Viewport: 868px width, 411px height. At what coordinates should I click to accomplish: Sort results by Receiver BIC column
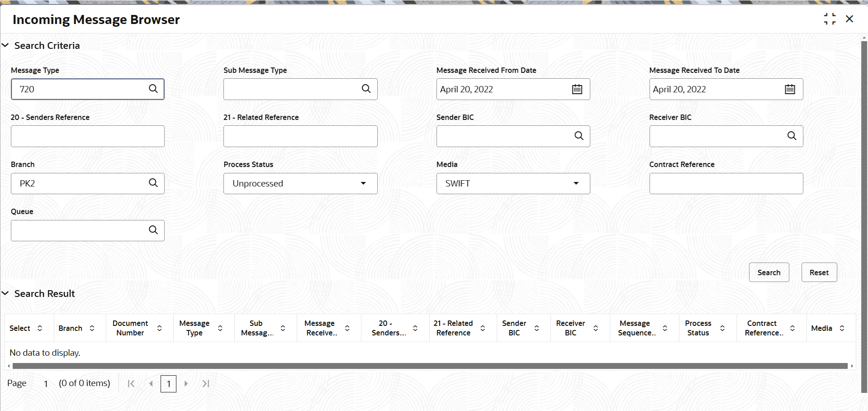coord(596,328)
